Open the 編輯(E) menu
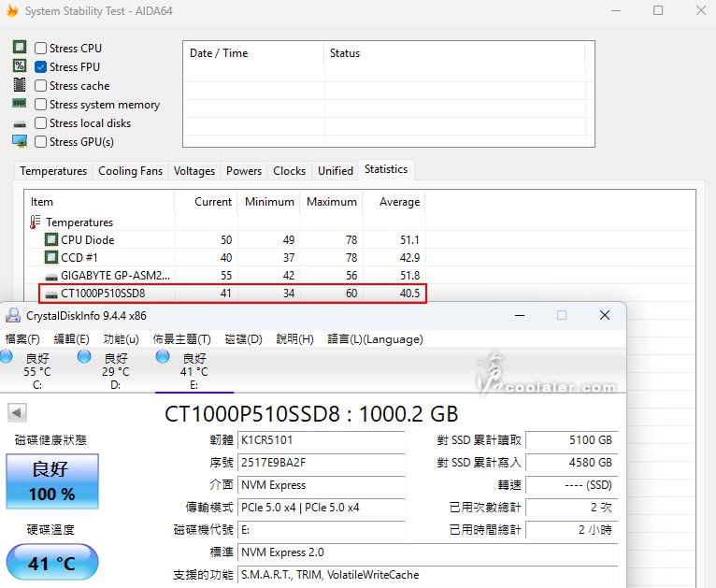The height and width of the screenshot is (588, 716). coord(71,339)
